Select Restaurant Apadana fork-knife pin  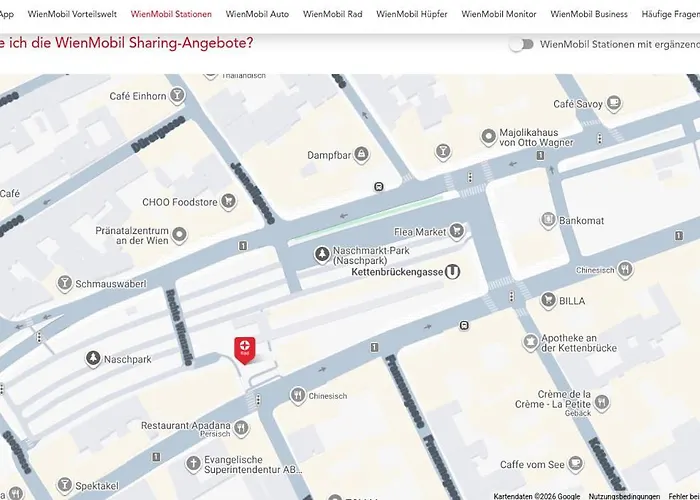pos(241,429)
